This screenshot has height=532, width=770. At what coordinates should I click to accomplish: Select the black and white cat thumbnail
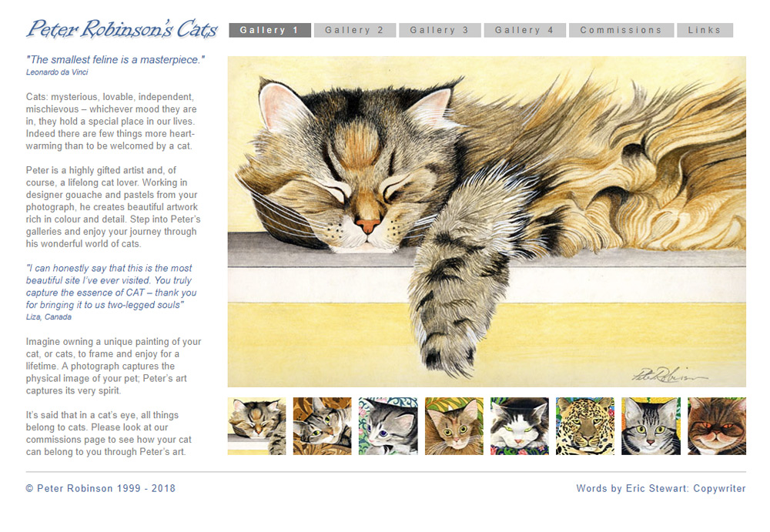520,426
